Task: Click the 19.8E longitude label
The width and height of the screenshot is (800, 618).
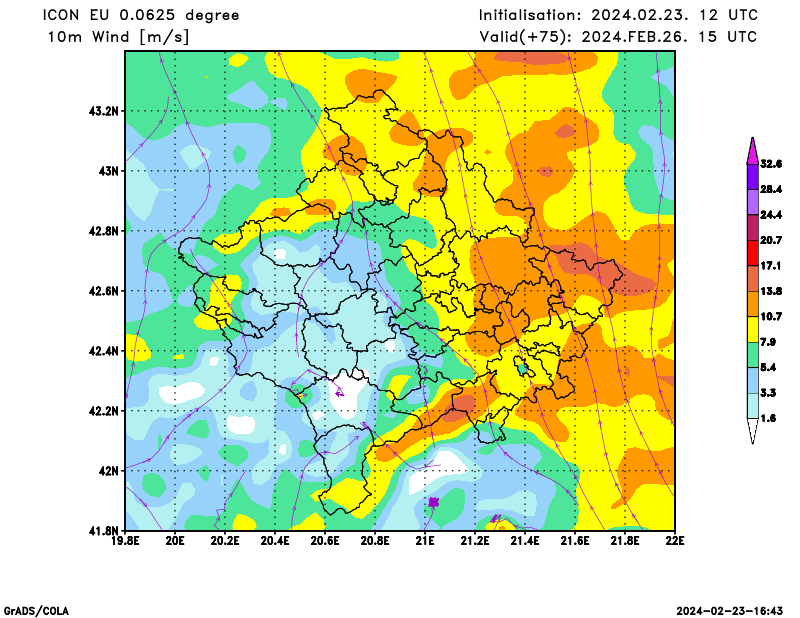Action: point(126,541)
